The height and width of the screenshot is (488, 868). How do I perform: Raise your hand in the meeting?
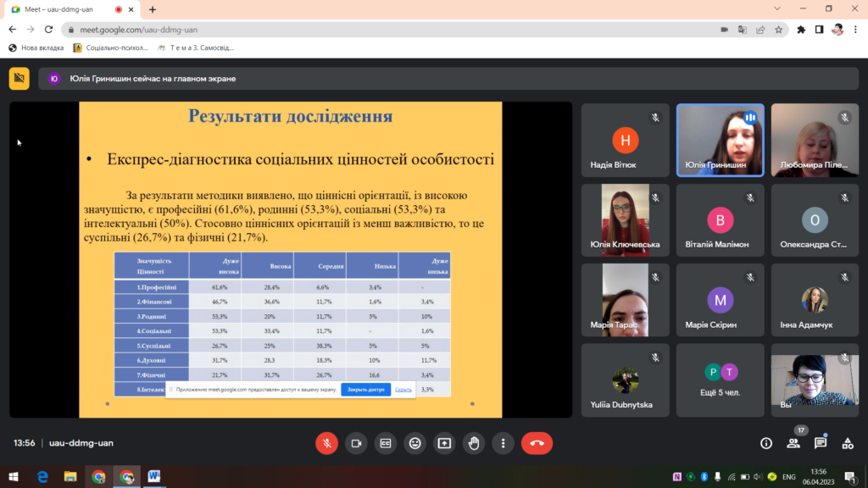474,443
